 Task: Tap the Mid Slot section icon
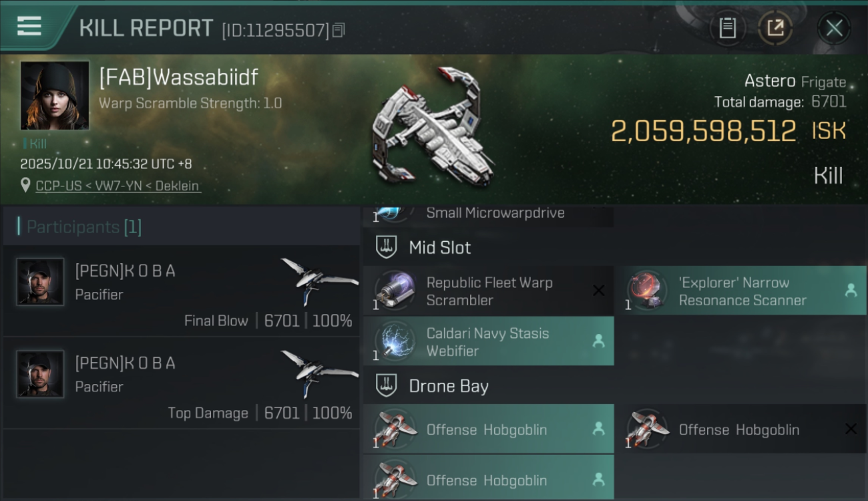386,247
